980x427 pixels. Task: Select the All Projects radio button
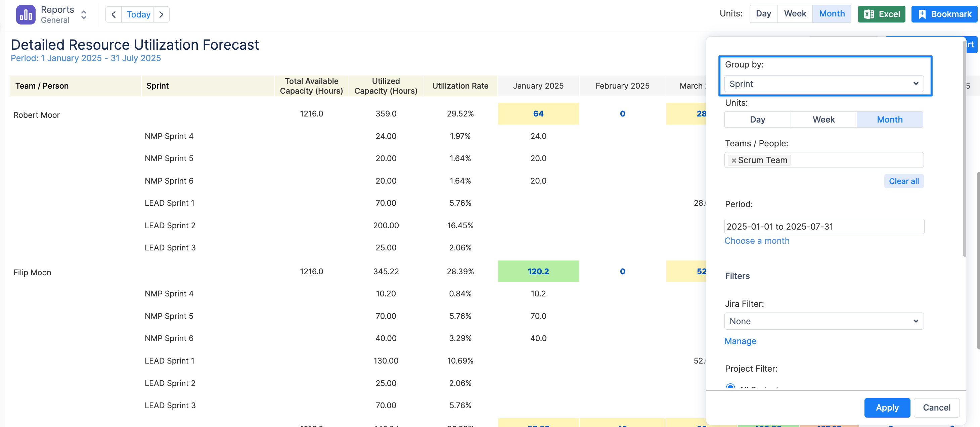(x=730, y=387)
